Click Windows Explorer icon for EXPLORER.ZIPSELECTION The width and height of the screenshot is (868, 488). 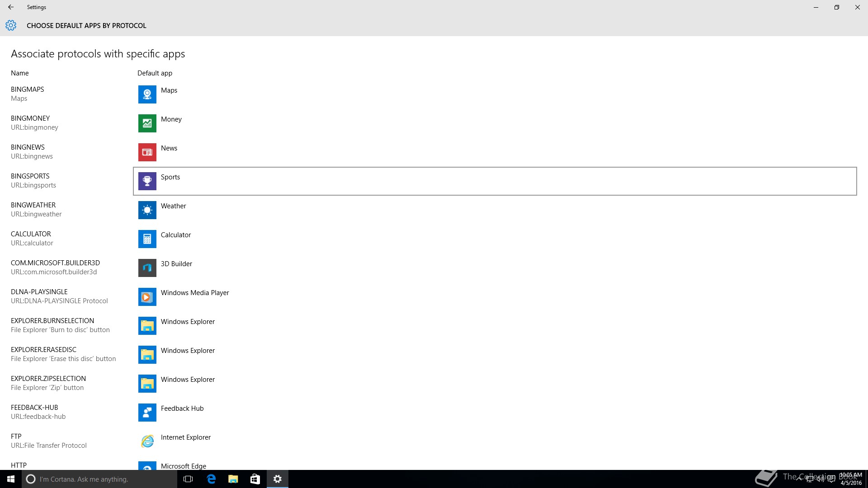tap(147, 384)
